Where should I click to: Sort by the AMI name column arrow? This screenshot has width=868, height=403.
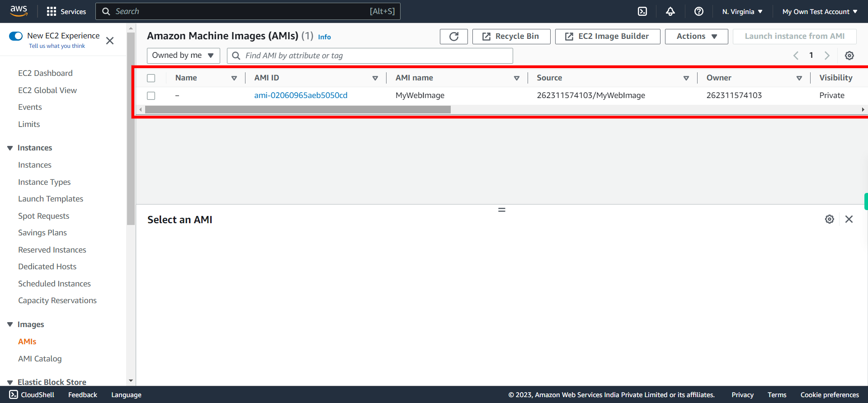tap(517, 78)
